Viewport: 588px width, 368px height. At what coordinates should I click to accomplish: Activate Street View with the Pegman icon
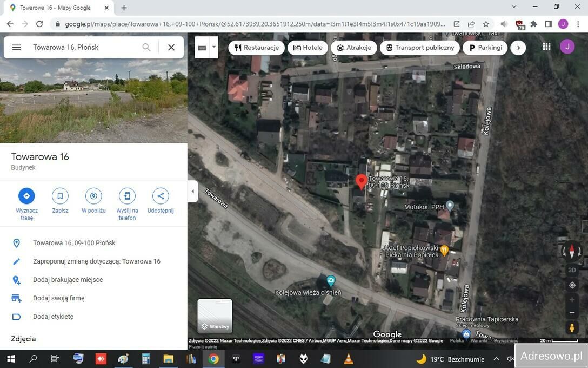[x=572, y=328]
